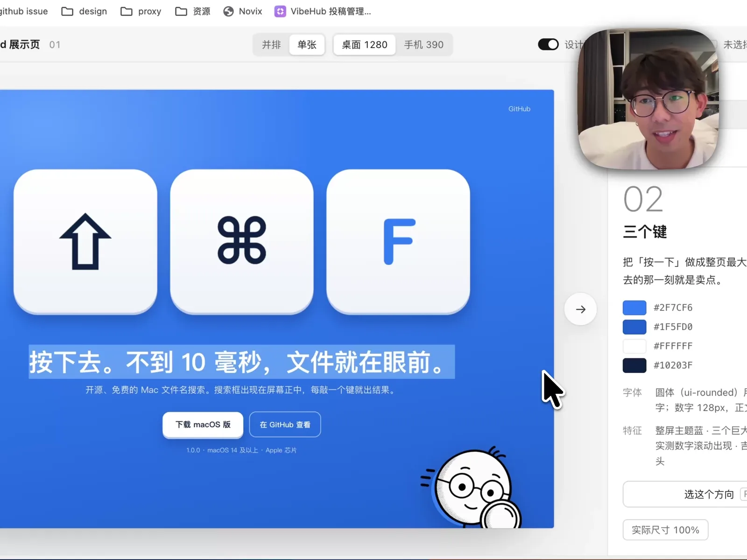Open the proxy bookmarks folder
Viewport: 747px width, 560px height.
pyautogui.click(x=141, y=11)
